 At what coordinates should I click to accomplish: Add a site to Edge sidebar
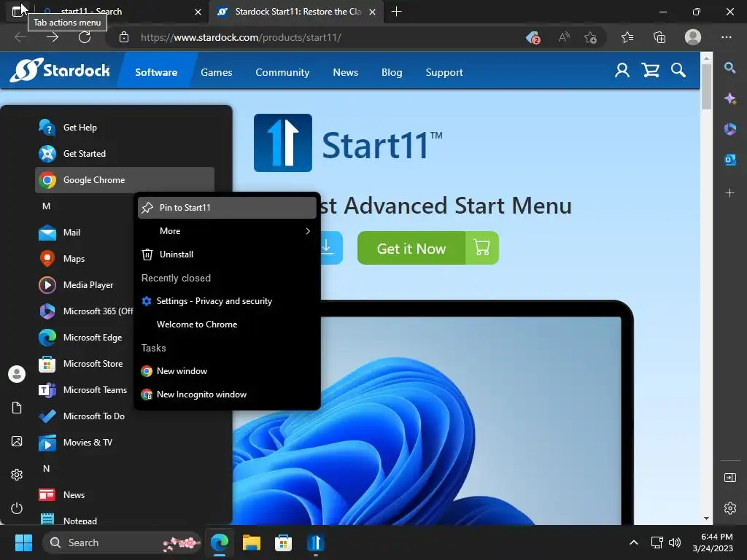pos(729,192)
